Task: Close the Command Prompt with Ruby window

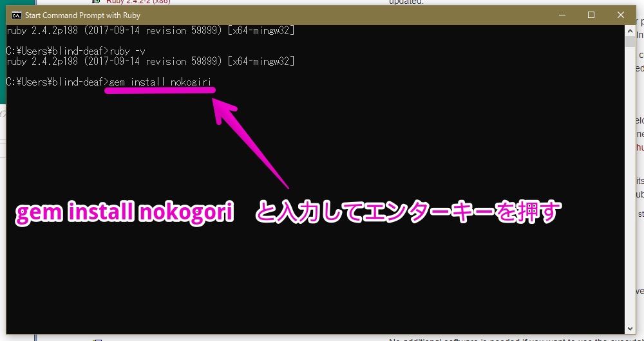Action: [621, 15]
